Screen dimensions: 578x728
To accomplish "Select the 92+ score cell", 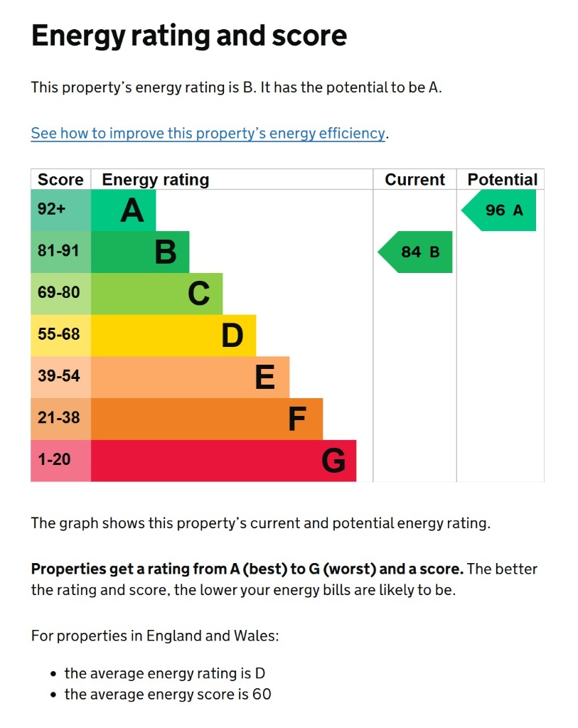I will coord(61,210).
